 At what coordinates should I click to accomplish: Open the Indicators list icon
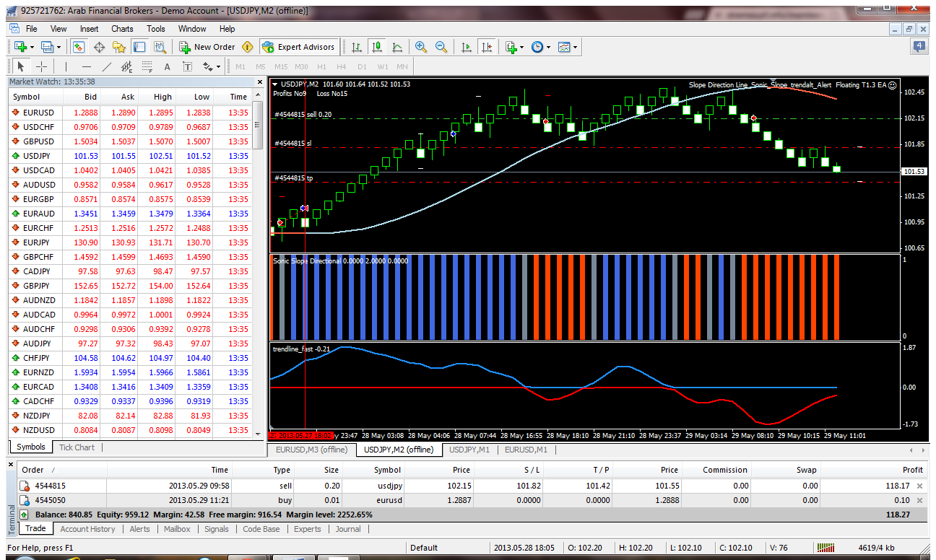click(511, 47)
